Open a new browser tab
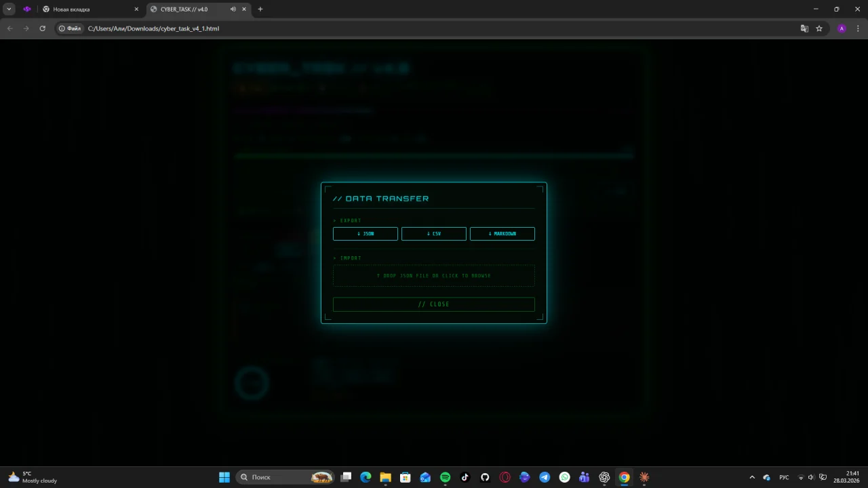The height and width of the screenshot is (488, 868). click(260, 9)
